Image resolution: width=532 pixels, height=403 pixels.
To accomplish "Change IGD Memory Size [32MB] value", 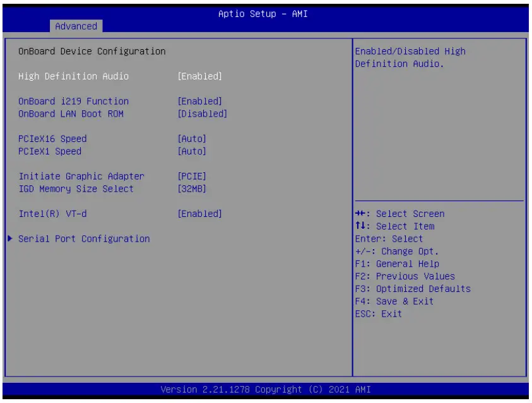I will coord(192,189).
